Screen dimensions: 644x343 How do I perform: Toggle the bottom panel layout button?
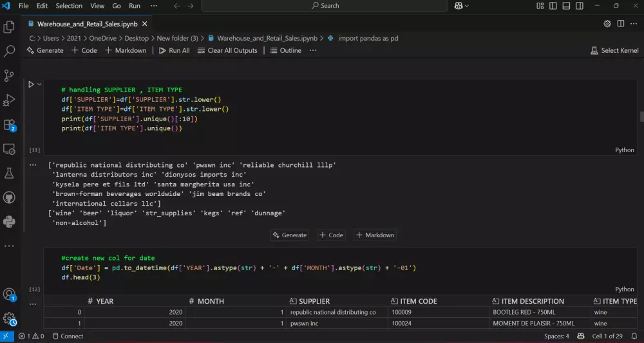(x=567, y=6)
